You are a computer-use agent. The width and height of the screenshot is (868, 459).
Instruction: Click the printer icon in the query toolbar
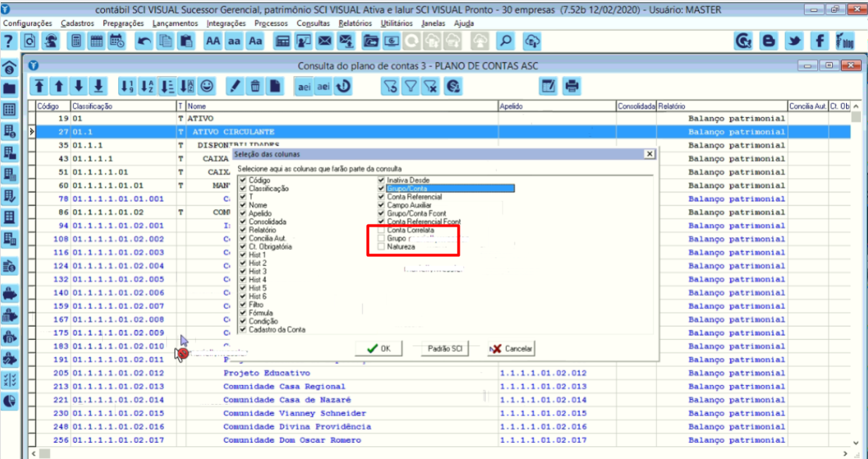click(572, 86)
